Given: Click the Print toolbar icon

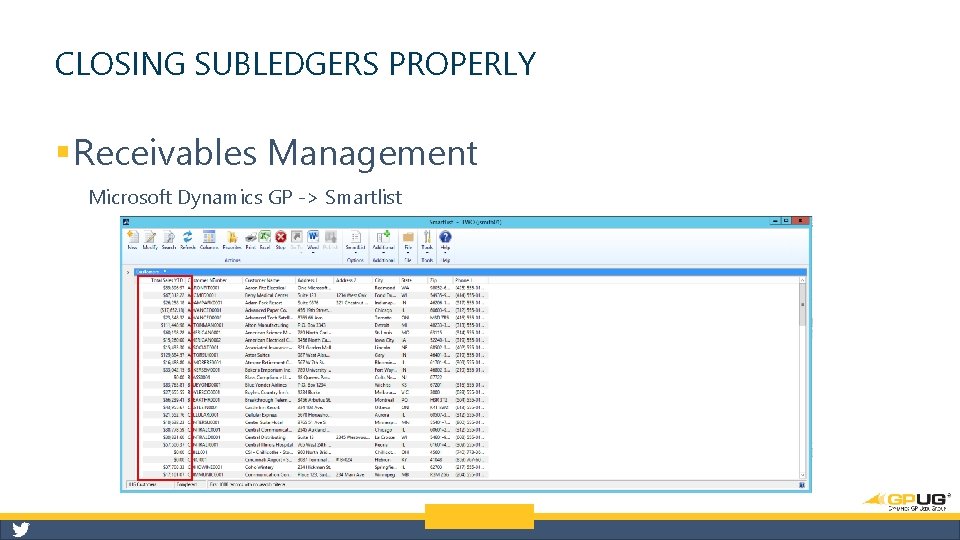Looking at the screenshot, I should (x=250, y=238).
